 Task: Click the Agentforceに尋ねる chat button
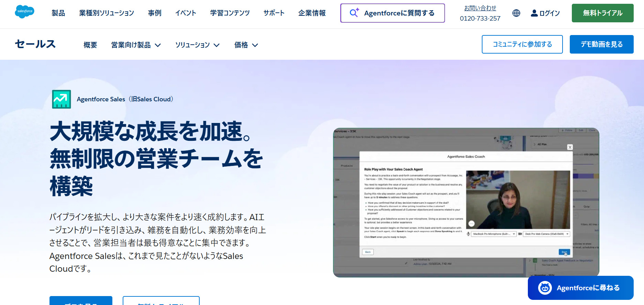(581, 288)
